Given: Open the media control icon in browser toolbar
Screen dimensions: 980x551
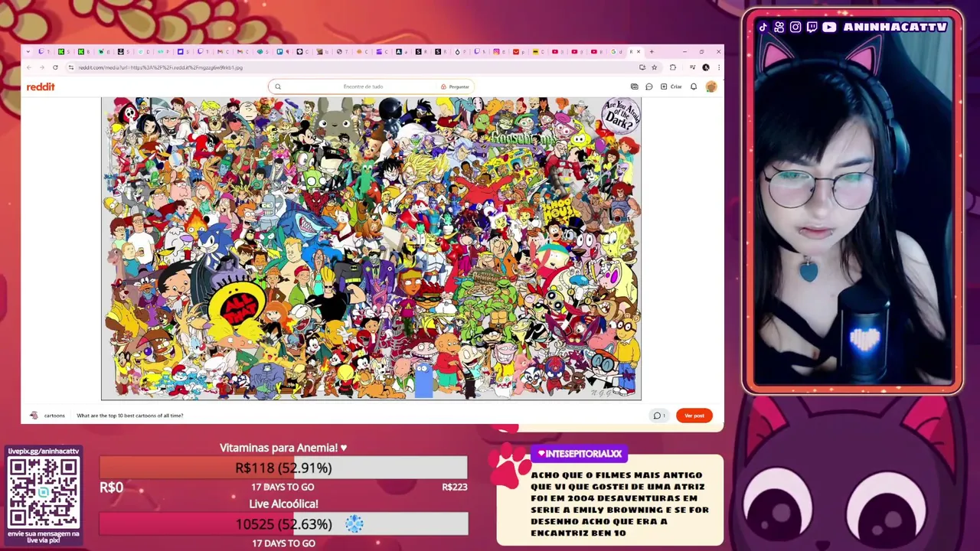Looking at the screenshot, I should pyautogui.click(x=692, y=67).
